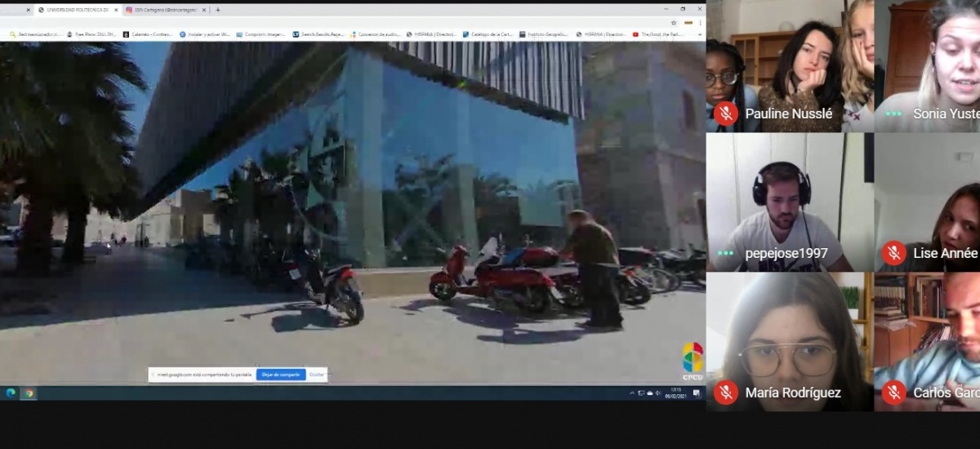980x449 pixels.
Task: Open the Calameo bookmark
Action: (x=147, y=34)
